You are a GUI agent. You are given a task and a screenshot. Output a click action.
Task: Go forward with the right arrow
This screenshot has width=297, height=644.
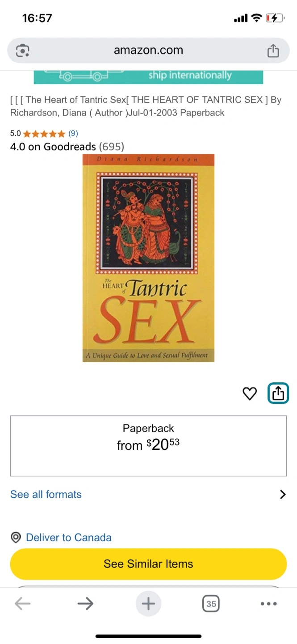[x=85, y=604]
